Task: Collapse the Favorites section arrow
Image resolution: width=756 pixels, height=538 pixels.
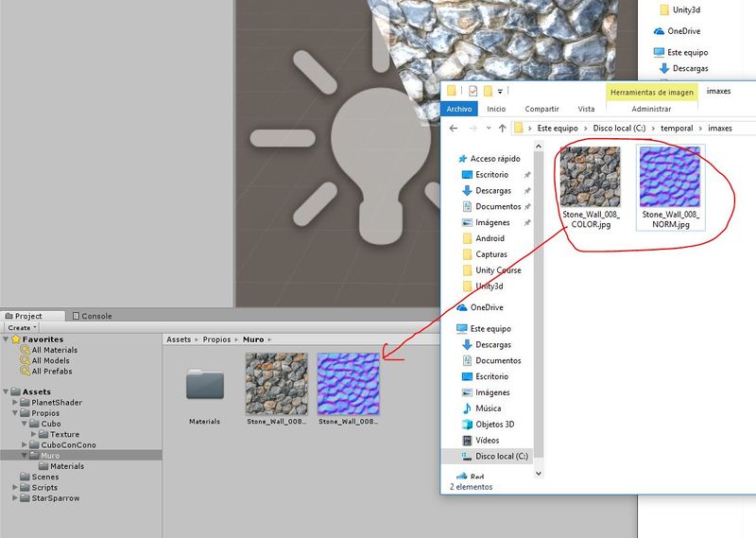Action: pyautogui.click(x=6, y=339)
